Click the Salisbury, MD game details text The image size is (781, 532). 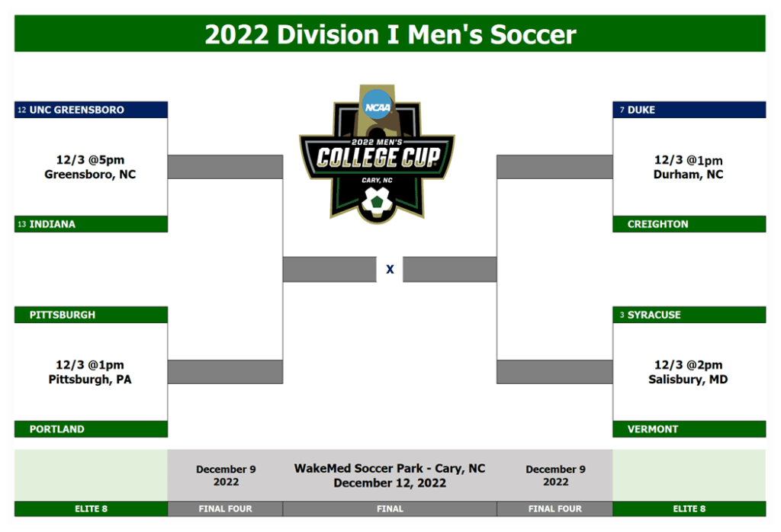(689, 372)
